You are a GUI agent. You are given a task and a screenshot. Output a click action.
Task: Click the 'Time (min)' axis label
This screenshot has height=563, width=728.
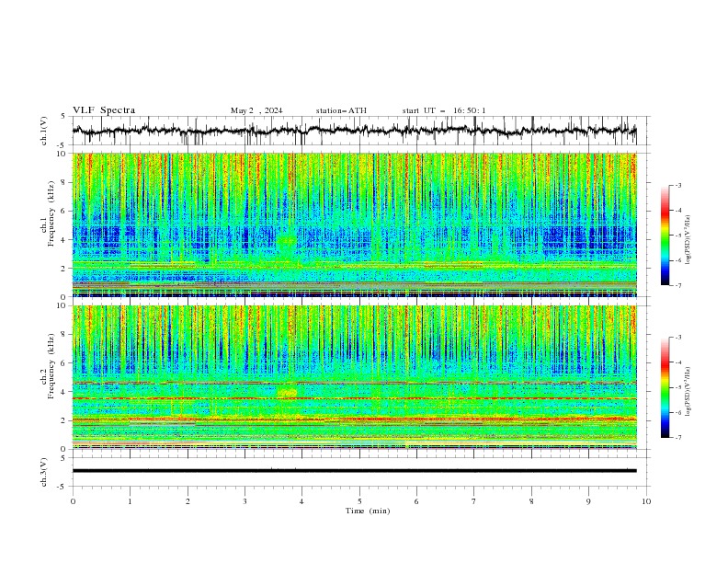click(x=368, y=511)
